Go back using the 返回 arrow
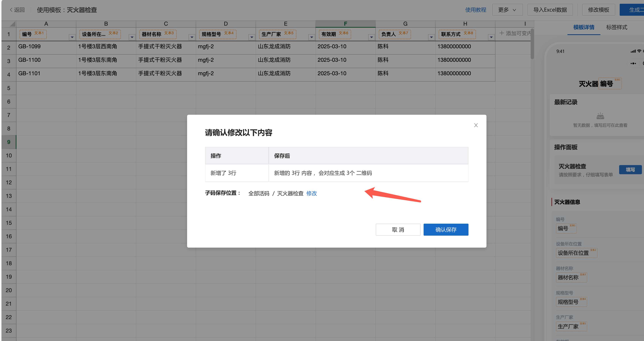 coord(17,10)
